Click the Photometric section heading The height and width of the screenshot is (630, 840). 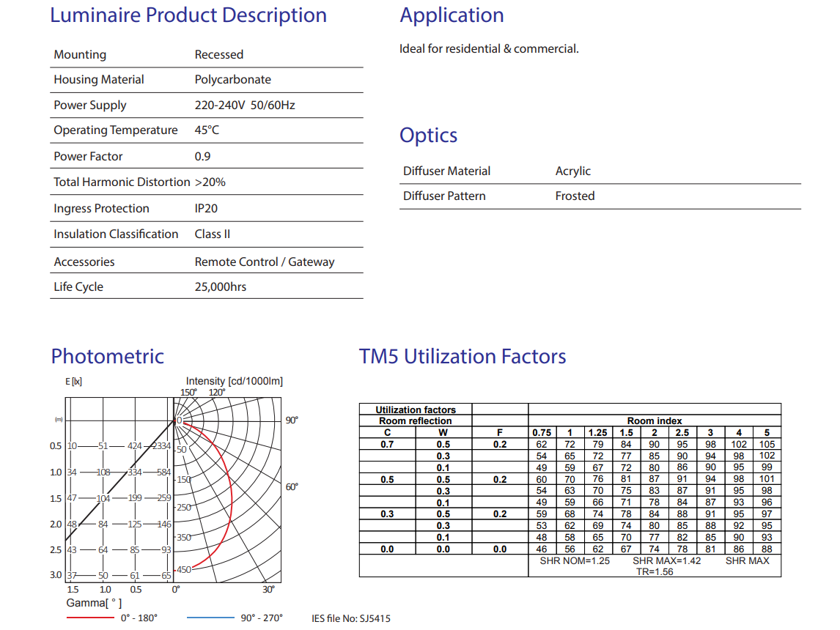pos(108,357)
